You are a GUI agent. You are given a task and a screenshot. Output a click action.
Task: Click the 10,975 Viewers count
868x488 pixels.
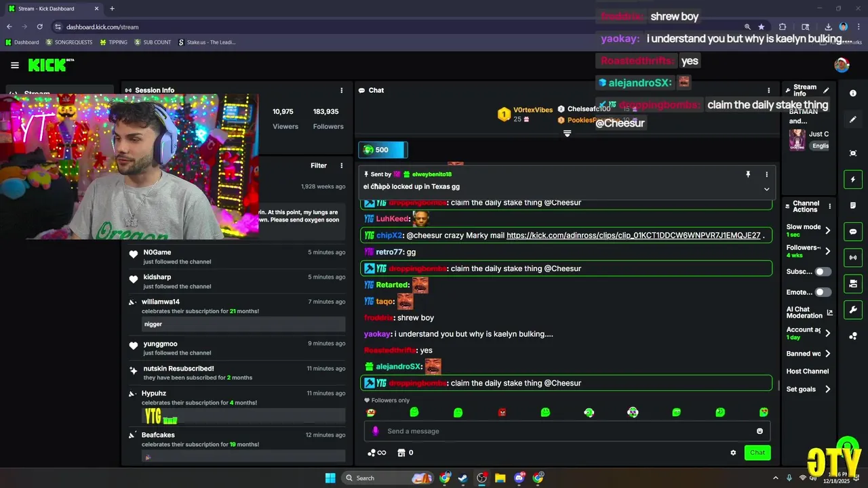point(283,112)
